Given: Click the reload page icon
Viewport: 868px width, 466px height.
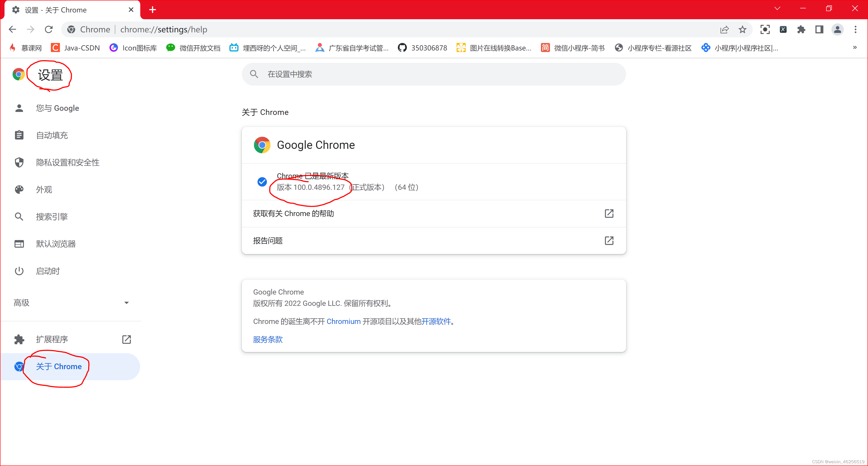Looking at the screenshot, I should [49, 29].
